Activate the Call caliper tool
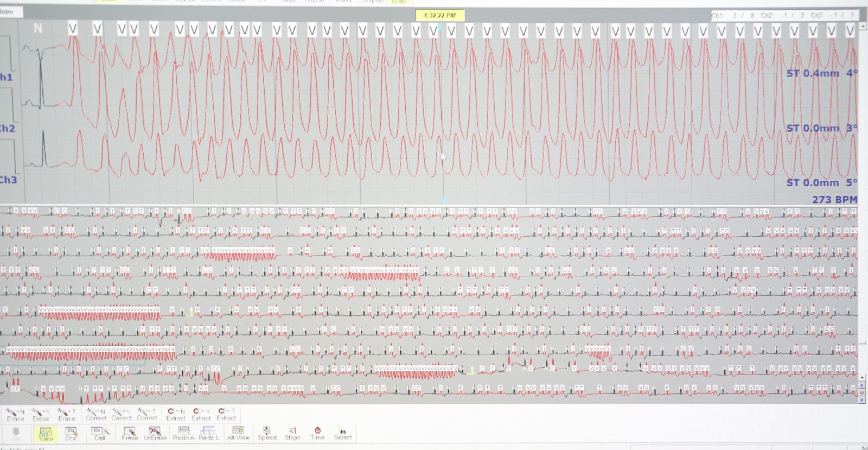This screenshot has height=450, width=868. tap(100, 434)
